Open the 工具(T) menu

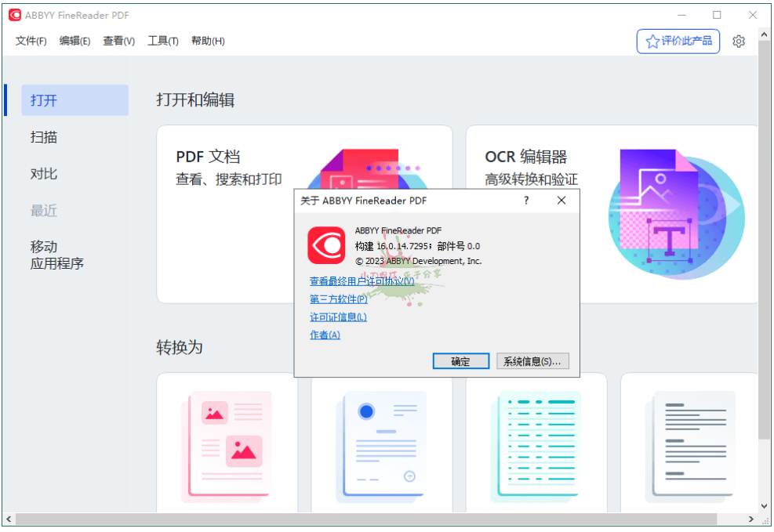point(162,40)
